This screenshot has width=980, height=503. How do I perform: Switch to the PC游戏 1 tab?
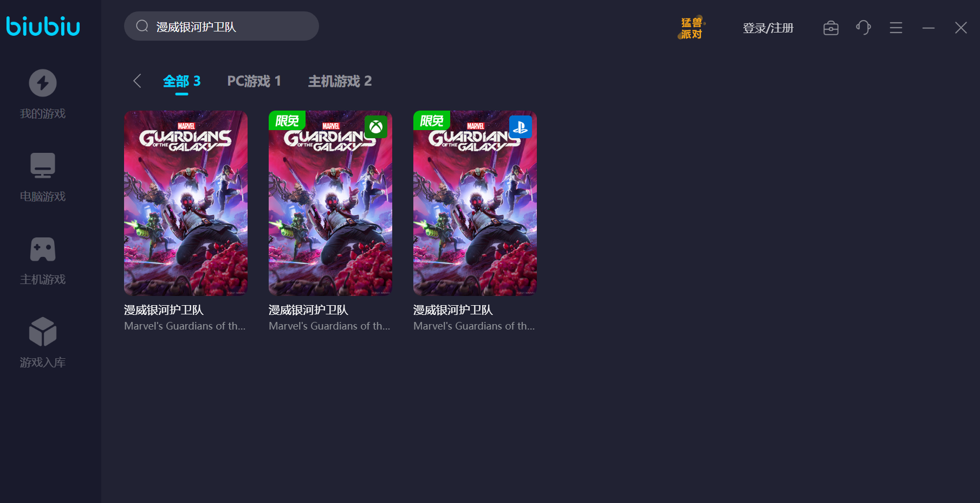[254, 81]
